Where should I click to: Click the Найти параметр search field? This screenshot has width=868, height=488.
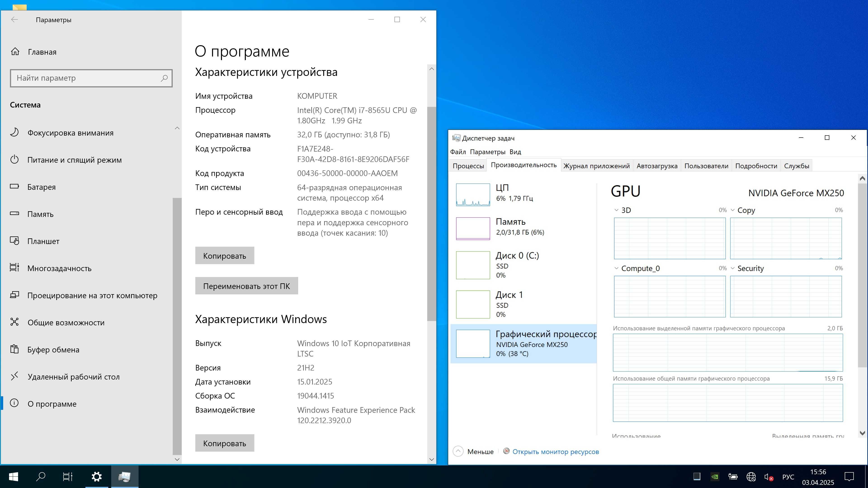point(91,78)
